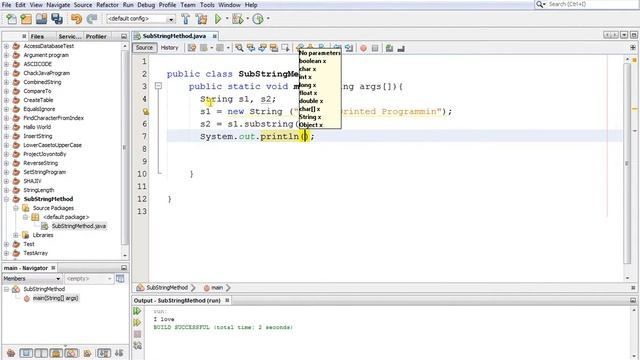The height and width of the screenshot is (360, 640).
Task: Click the New Project toolbar icon
Action: click(26, 19)
